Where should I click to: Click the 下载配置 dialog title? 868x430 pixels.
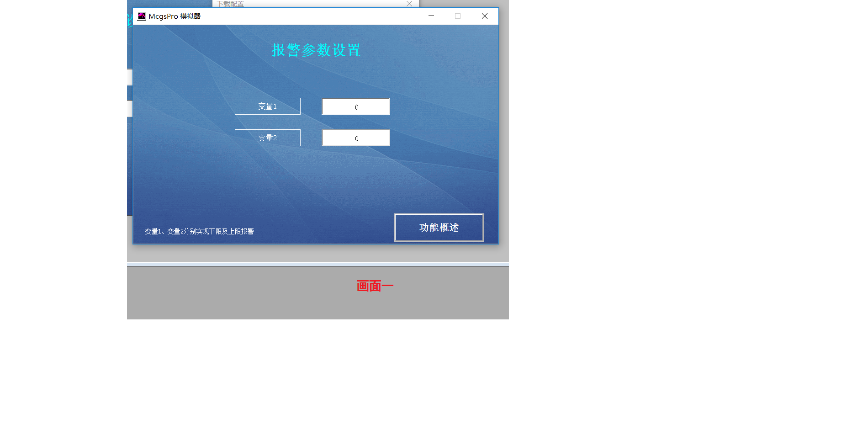coord(230,4)
